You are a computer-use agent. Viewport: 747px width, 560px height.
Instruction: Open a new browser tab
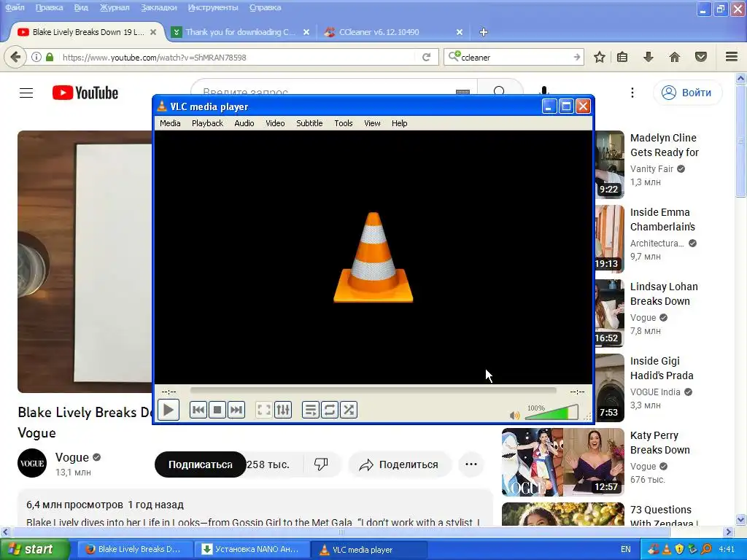pyautogui.click(x=483, y=32)
